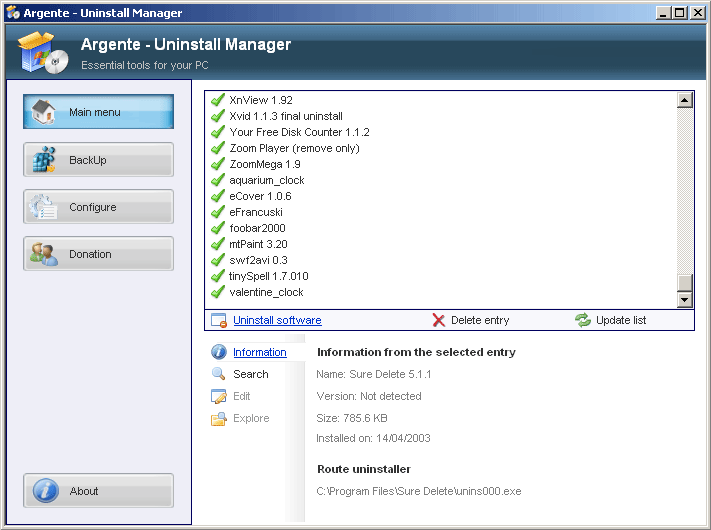Click the About info icon
This screenshot has height=530, width=711.
(x=45, y=491)
